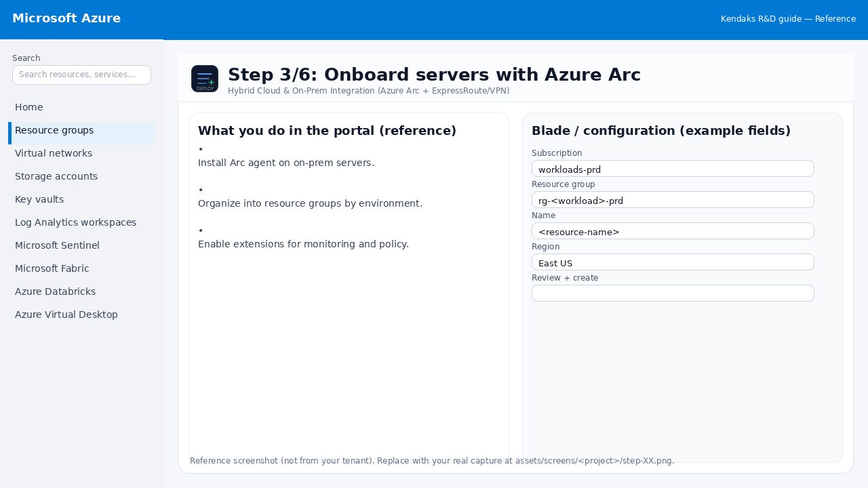Click the Review + create label
The height and width of the screenshot is (488, 868).
pos(565,278)
